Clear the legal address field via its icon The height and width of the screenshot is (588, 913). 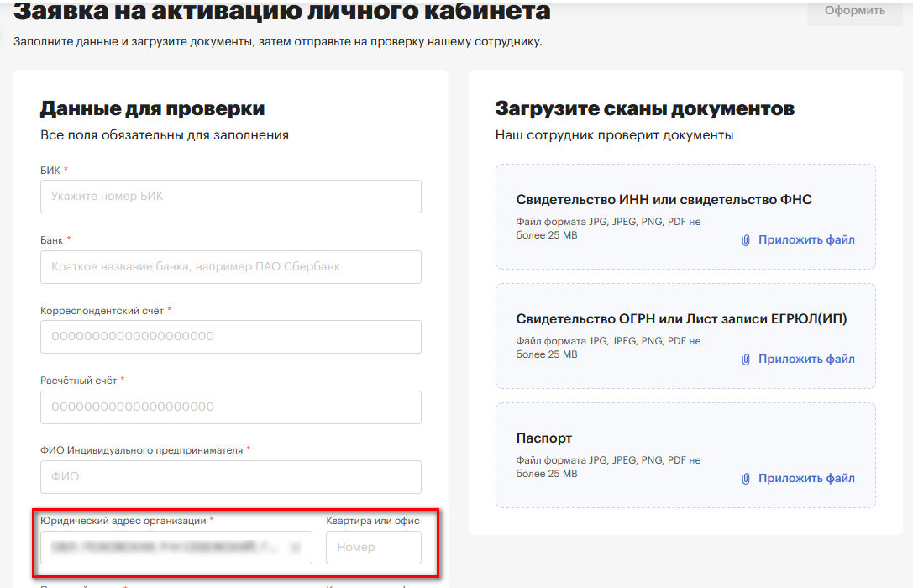295,548
